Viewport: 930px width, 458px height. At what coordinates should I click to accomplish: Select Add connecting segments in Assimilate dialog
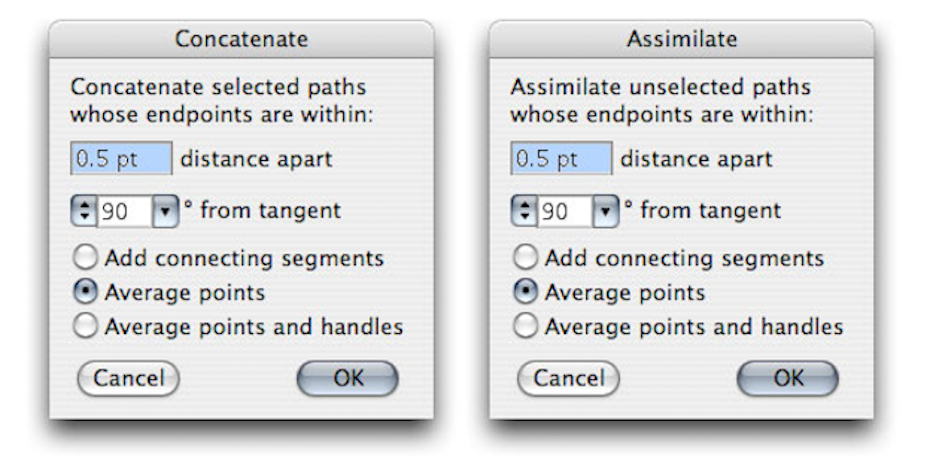[x=526, y=258]
